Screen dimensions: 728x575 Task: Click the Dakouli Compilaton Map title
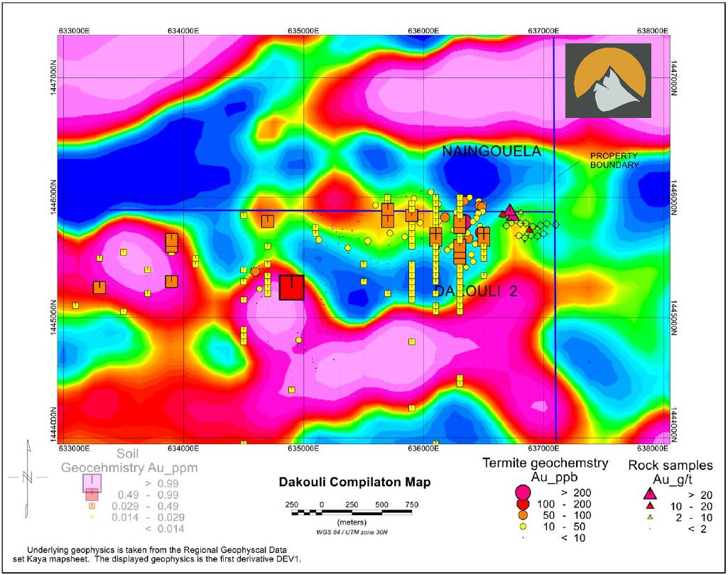354,482
